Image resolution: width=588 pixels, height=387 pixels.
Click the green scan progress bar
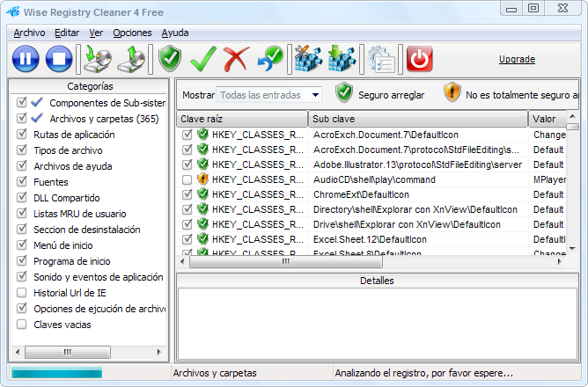coord(56,373)
